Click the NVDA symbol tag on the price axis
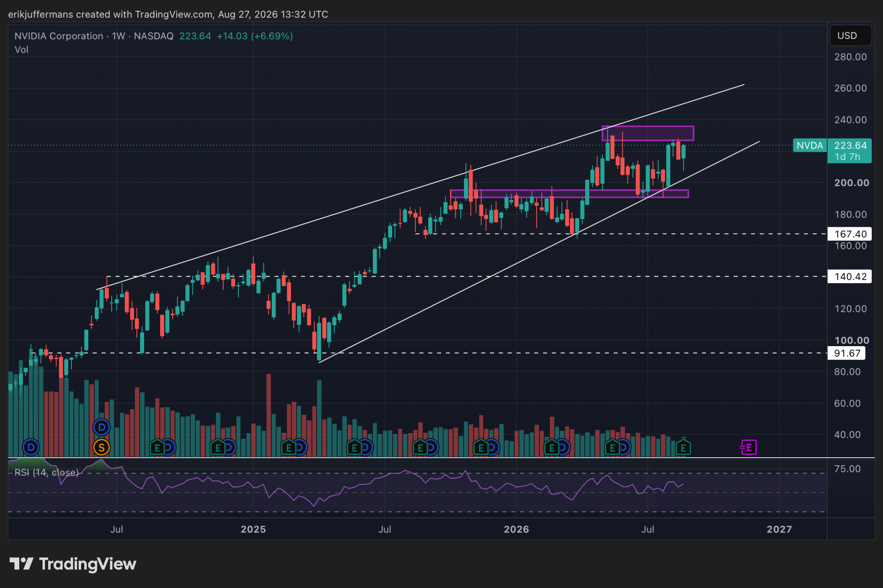This screenshot has width=883, height=588. (x=810, y=145)
